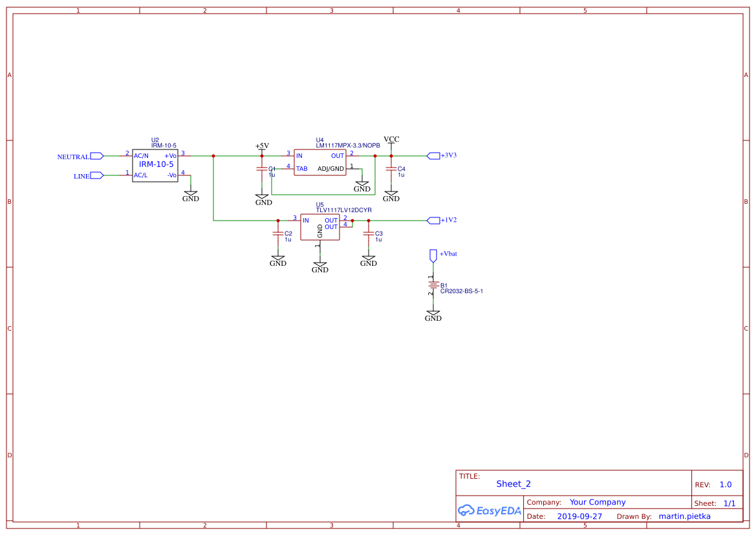Screen dimensions: 756x535
Task: Select capacitor C4 below the VCC flag
Action: pyautogui.click(x=391, y=169)
